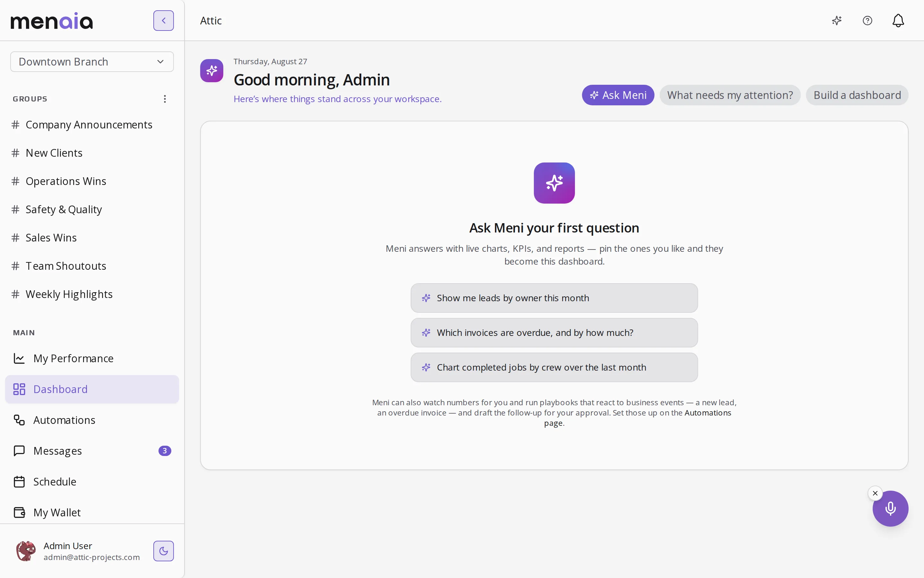This screenshot has height=578, width=924.
Task: Open the Groups three-dot options menu
Action: point(165,99)
